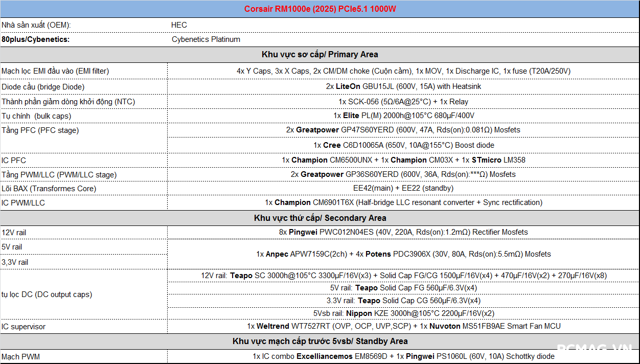640x364 pixels.
Task: Click the Weltrend WT7527RT supervisor cell
Action: coord(403,326)
